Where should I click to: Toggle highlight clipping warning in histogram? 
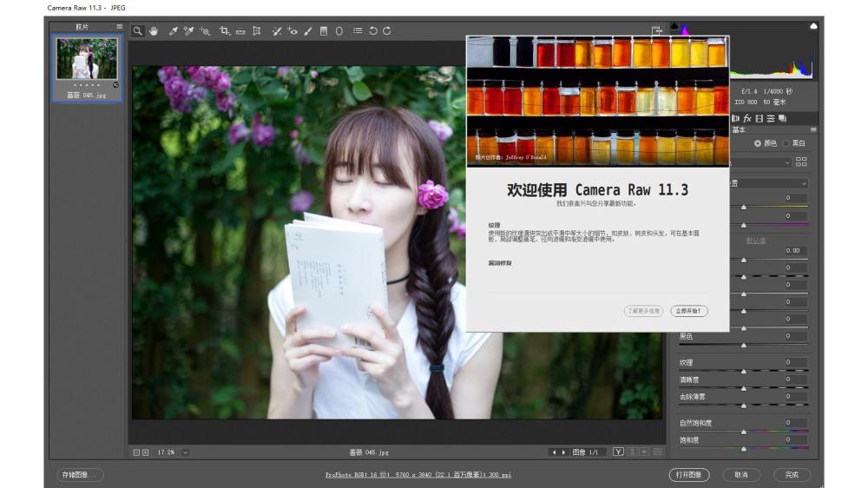(813, 26)
